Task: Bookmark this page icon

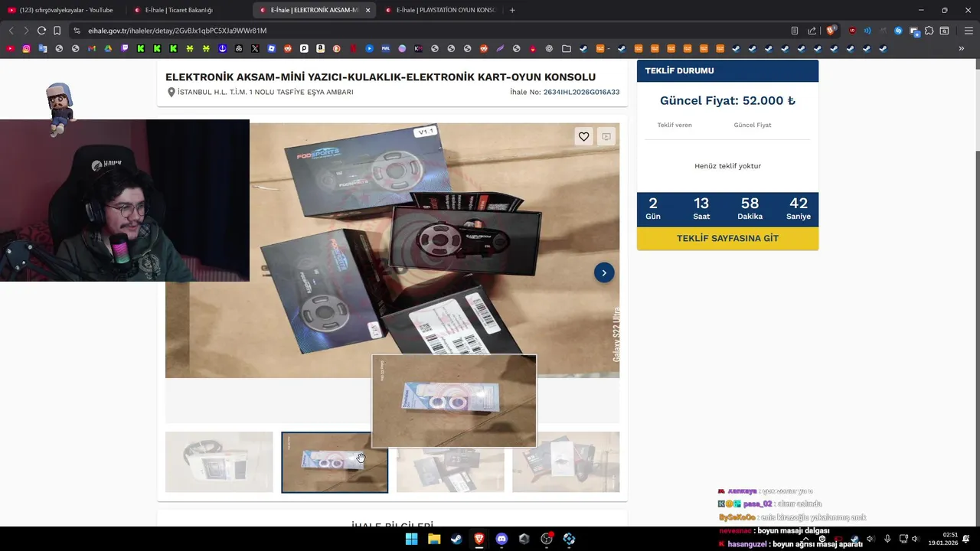Action: (57, 31)
